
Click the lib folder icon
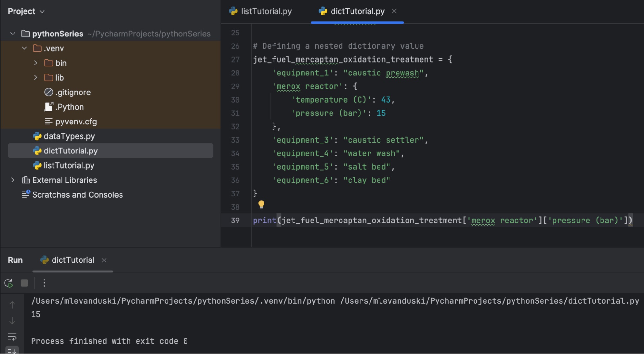point(49,77)
